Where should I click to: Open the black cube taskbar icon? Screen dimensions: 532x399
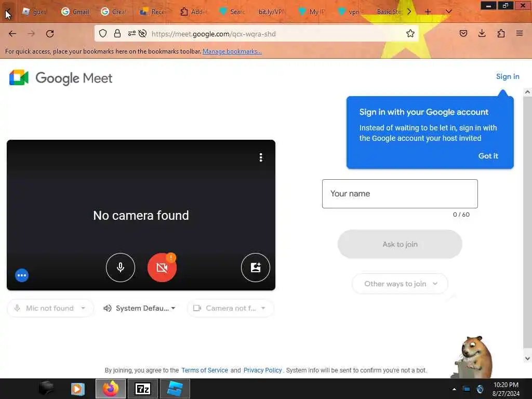click(x=46, y=389)
